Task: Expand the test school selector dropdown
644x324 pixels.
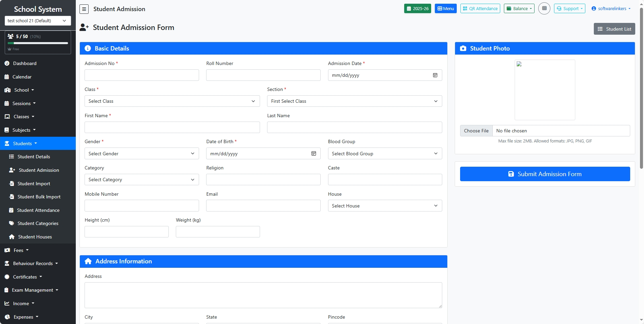Action: pos(38,21)
